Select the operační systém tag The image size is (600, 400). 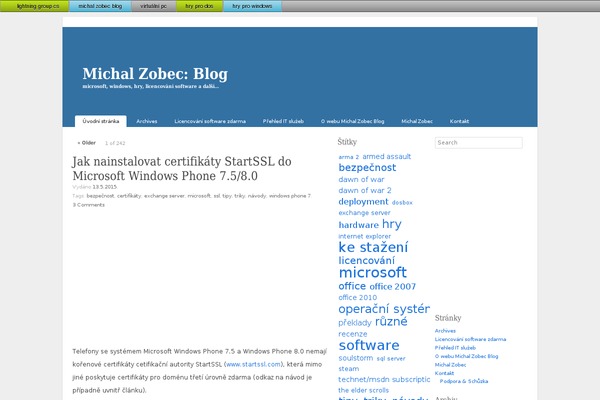(x=384, y=309)
